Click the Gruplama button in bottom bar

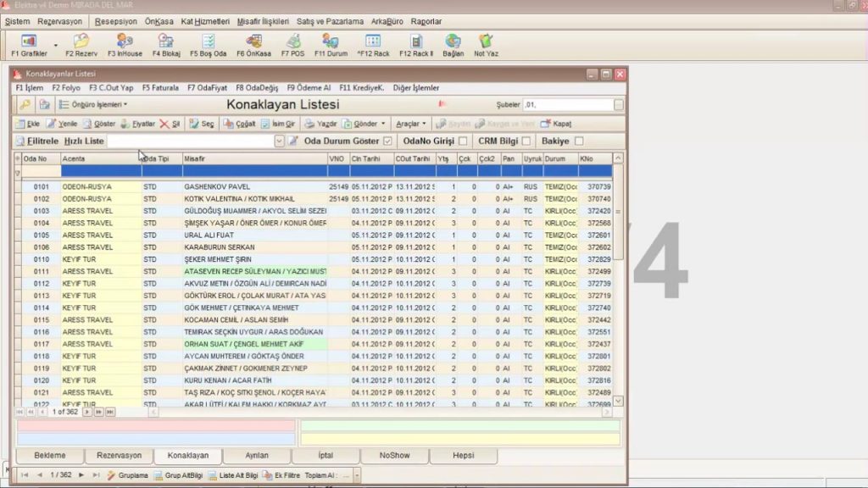coord(128,475)
